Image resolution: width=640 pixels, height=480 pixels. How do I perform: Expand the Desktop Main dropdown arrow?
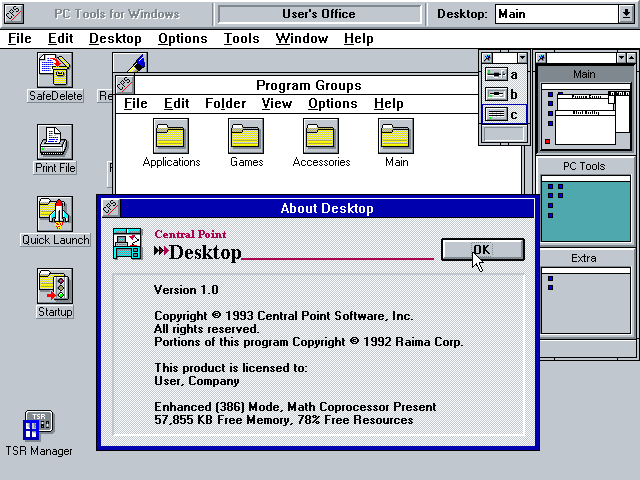click(626, 14)
